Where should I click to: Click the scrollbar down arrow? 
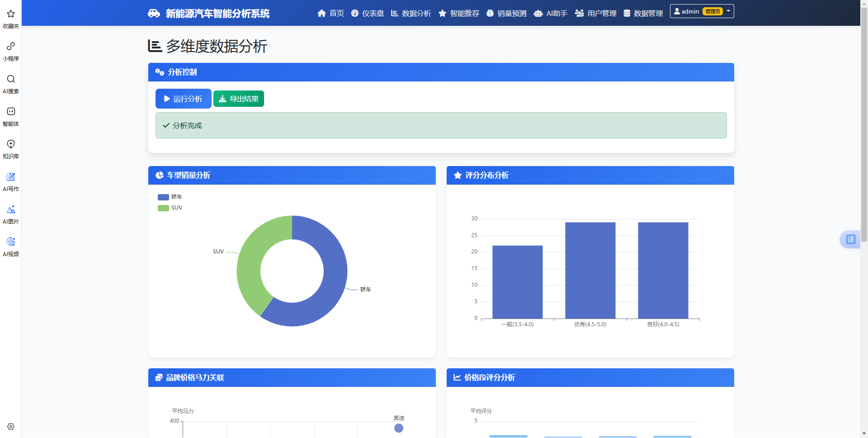coord(864,434)
